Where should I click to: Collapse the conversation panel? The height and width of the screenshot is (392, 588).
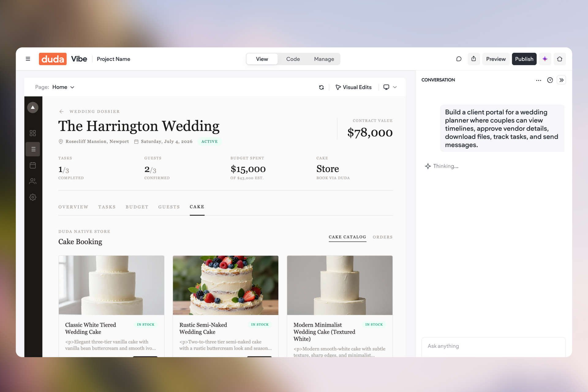pyautogui.click(x=561, y=80)
